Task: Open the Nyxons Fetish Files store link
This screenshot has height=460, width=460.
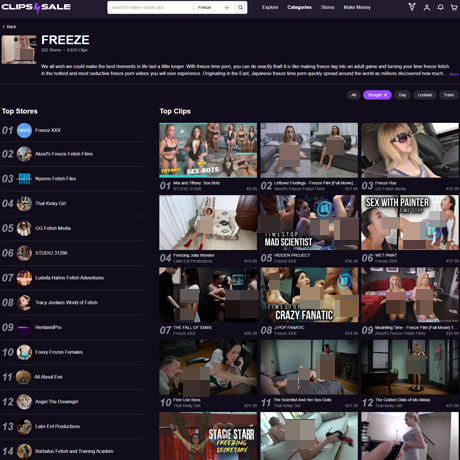Action: [56, 179]
